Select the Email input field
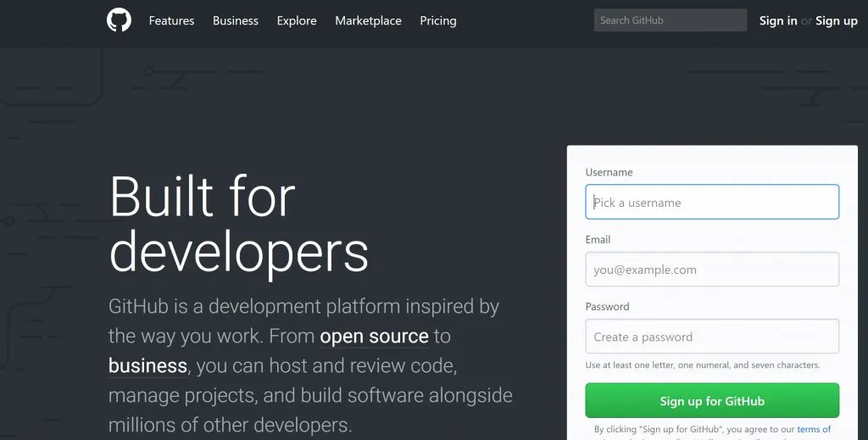Image resolution: width=868 pixels, height=440 pixels. click(712, 270)
